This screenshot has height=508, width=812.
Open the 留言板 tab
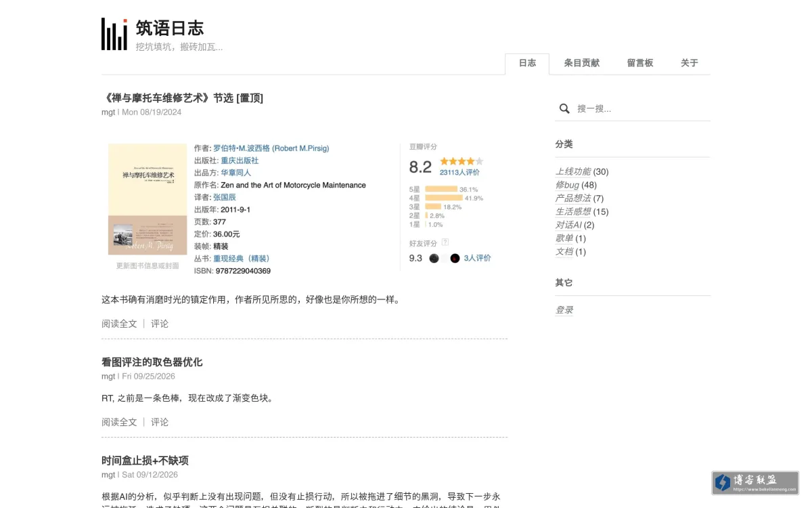(640, 63)
